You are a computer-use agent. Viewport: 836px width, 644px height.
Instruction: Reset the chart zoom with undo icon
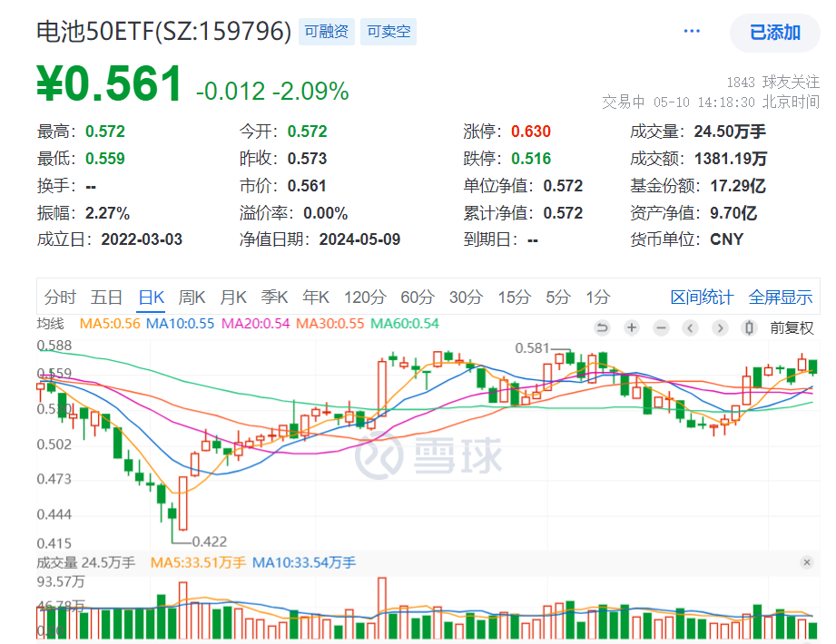[602, 328]
